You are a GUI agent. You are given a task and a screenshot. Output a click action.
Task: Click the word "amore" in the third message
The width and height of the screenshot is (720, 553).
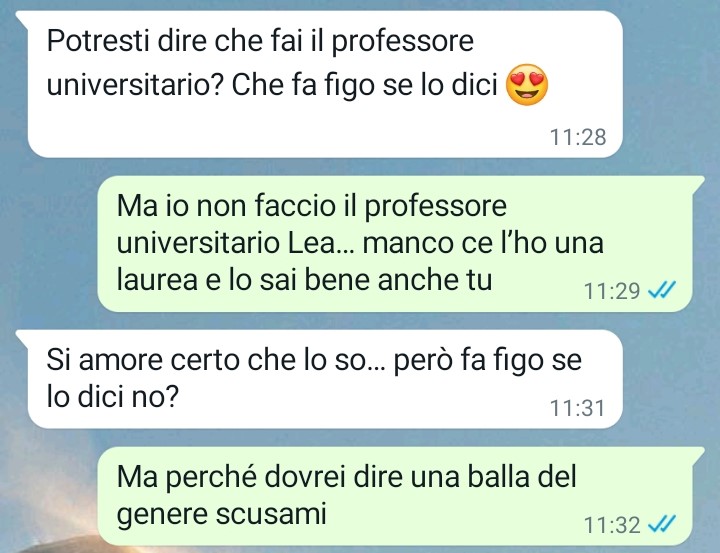pyautogui.click(x=121, y=360)
